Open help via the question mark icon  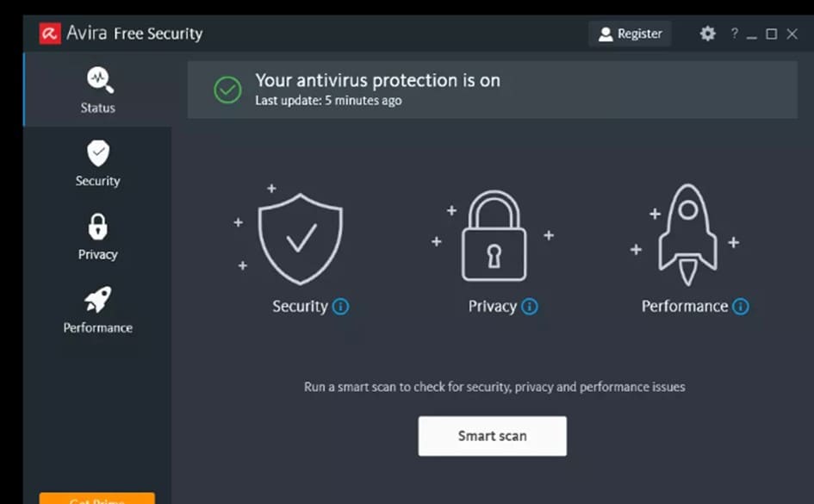(733, 34)
